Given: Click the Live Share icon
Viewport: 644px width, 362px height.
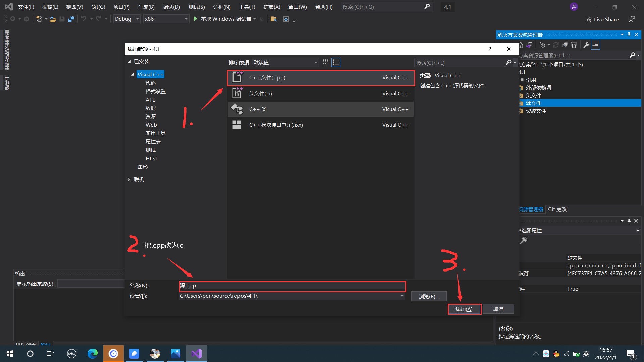Looking at the screenshot, I should coord(588,20).
